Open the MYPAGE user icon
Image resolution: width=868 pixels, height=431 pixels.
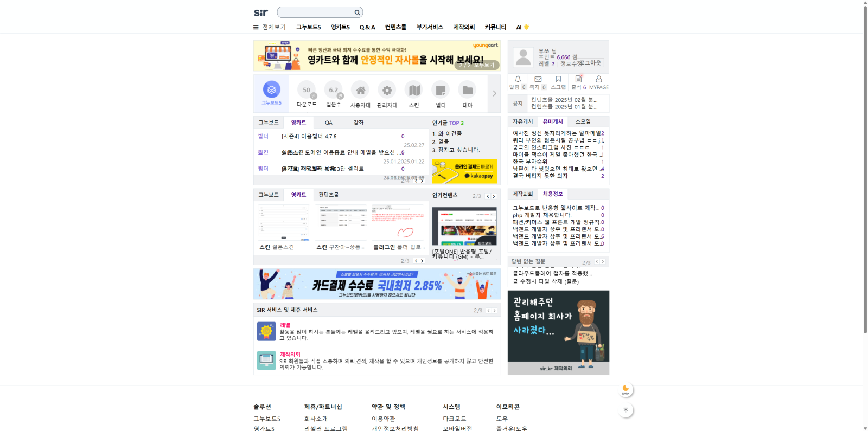[x=598, y=79]
